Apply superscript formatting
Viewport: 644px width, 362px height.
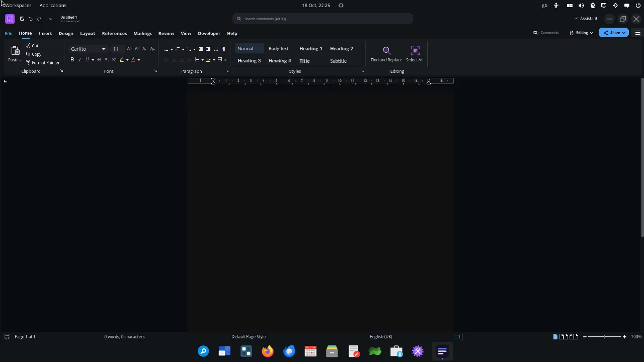114,60
